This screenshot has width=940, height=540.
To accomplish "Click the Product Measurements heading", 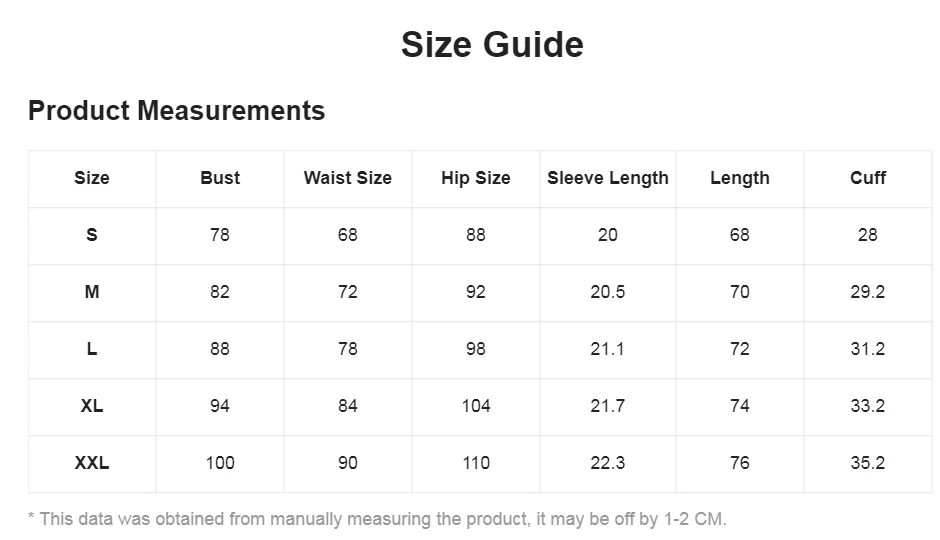I will (x=176, y=110).
